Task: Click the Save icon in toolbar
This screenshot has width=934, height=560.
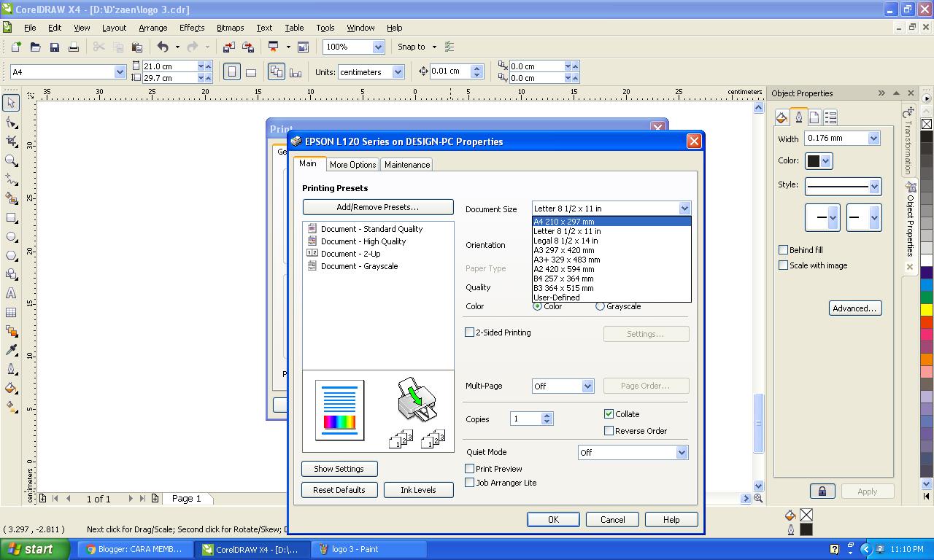Action: click(x=54, y=47)
